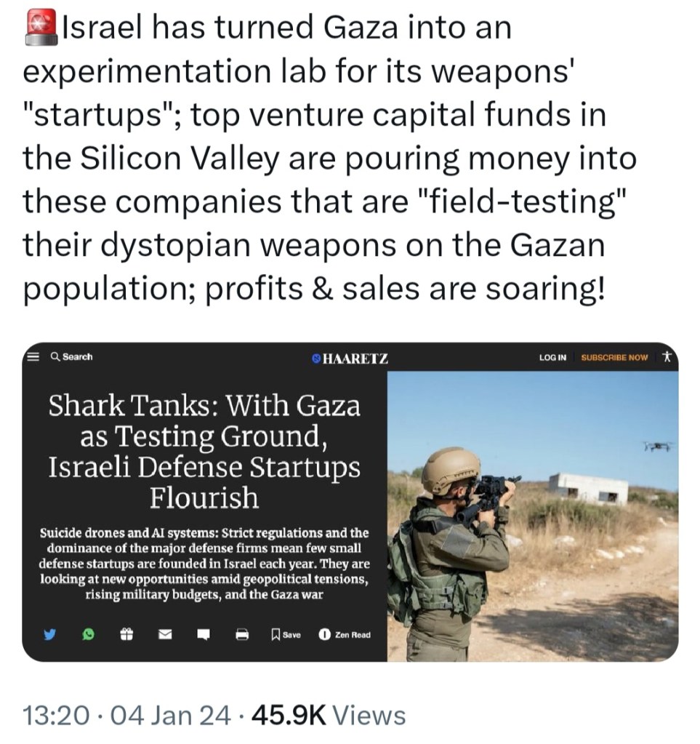Click the soldier photo in the article
Screen dimensions: 700x744
tap(532, 516)
